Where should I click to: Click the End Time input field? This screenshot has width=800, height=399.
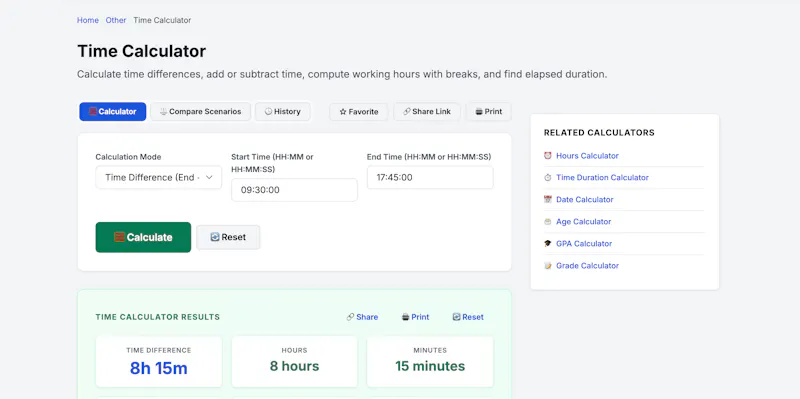coord(430,178)
